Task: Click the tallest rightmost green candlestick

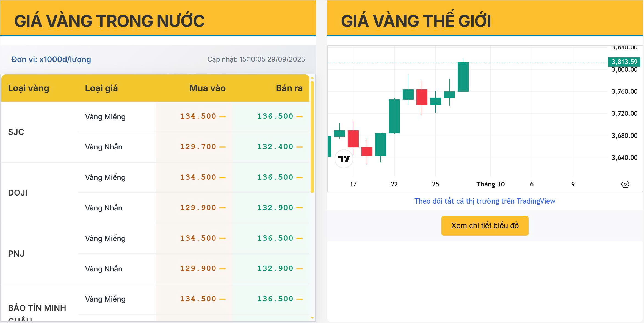Action: 463,77
